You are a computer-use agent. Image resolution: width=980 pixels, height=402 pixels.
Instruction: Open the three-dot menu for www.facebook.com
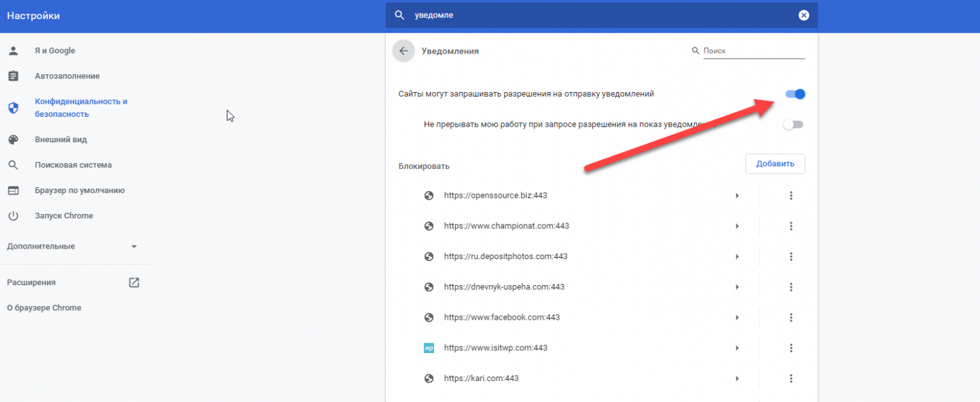pyautogui.click(x=791, y=317)
